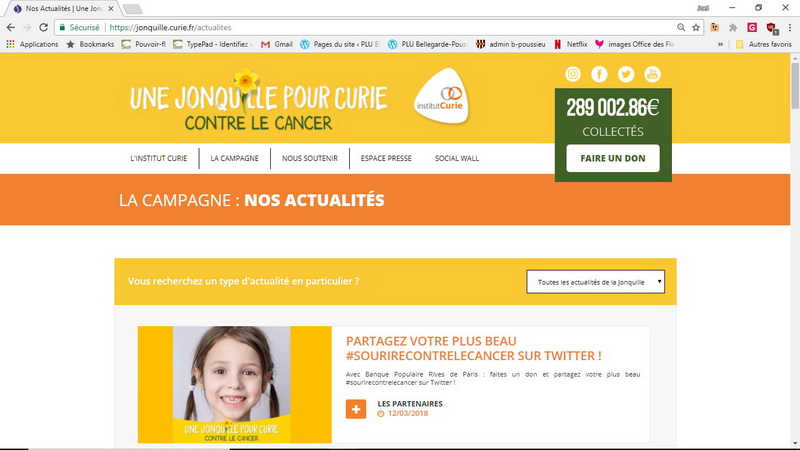Click the red G extension icon

(752, 28)
